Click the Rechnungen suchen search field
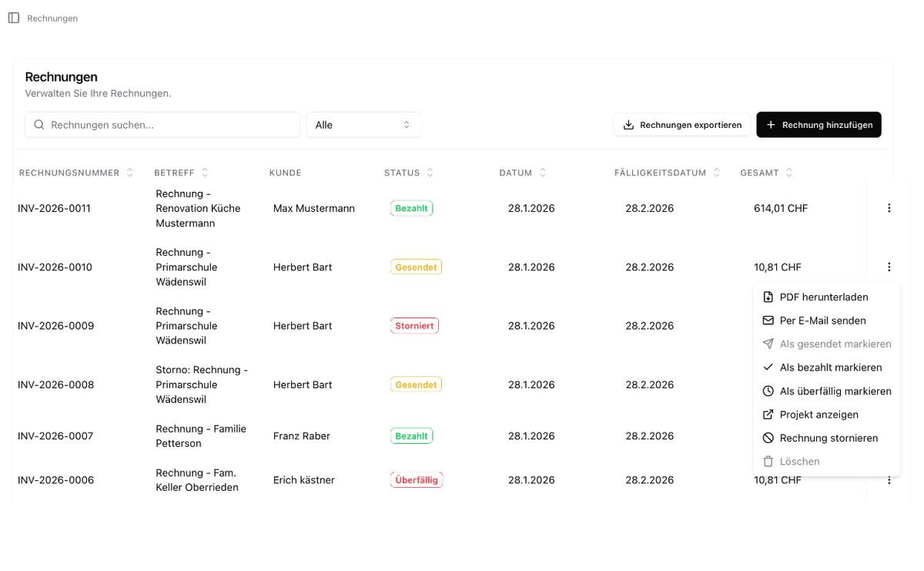Image resolution: width=924 pixels, height=571 pixels. (x=162, y=125)
